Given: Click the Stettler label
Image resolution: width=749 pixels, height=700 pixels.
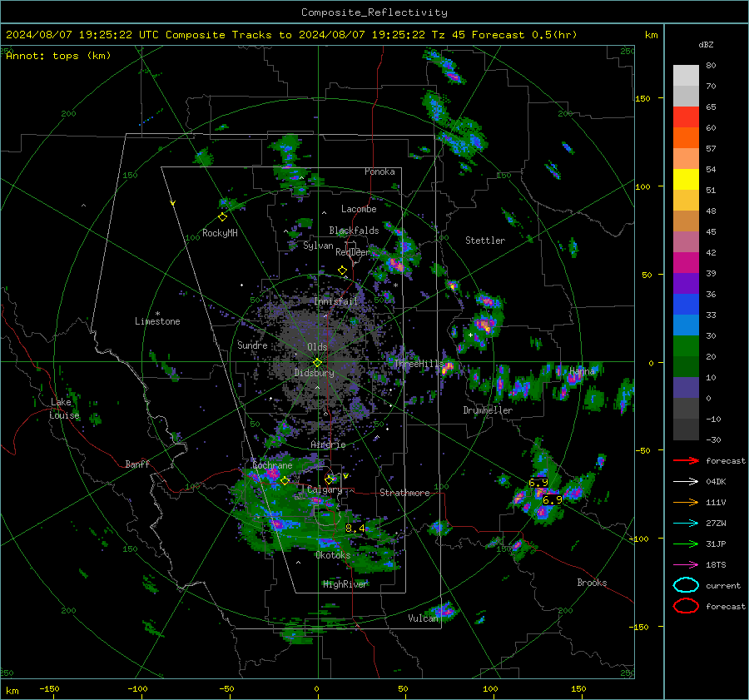Looking at the screenshot, I should pos(485,241).
